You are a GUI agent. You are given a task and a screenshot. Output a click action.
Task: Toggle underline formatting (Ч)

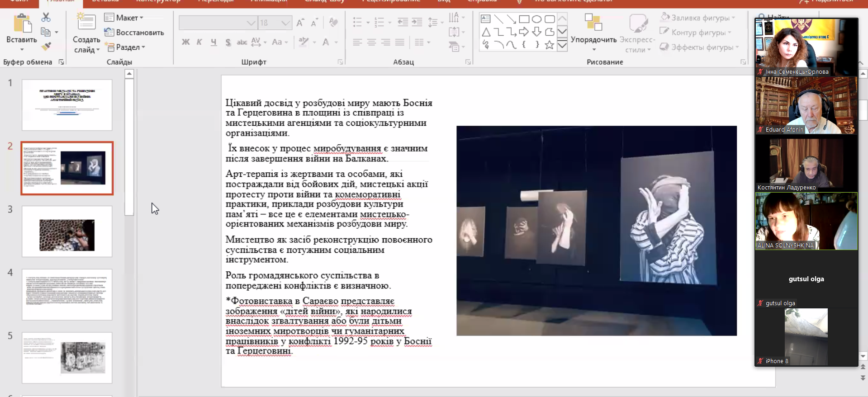pos(213,42)
